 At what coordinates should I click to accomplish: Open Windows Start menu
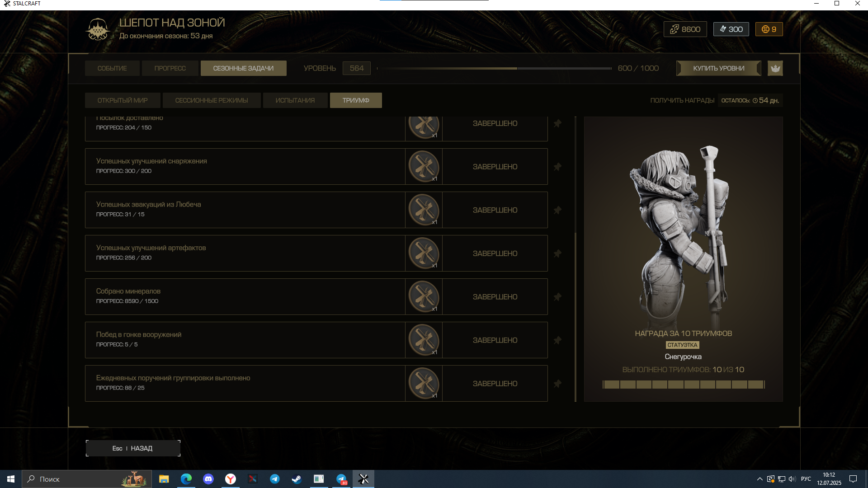click(x=11, y=479)
